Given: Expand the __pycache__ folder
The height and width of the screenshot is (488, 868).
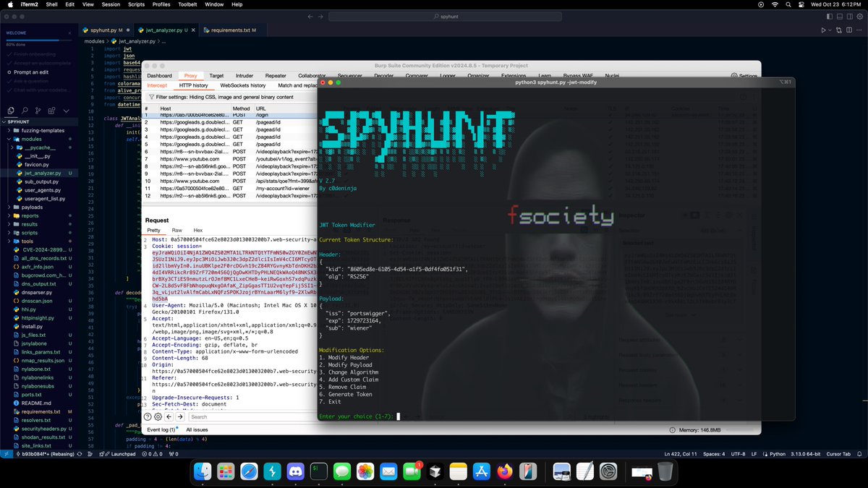Looking at the screenshot, I should tap(43, 147).
